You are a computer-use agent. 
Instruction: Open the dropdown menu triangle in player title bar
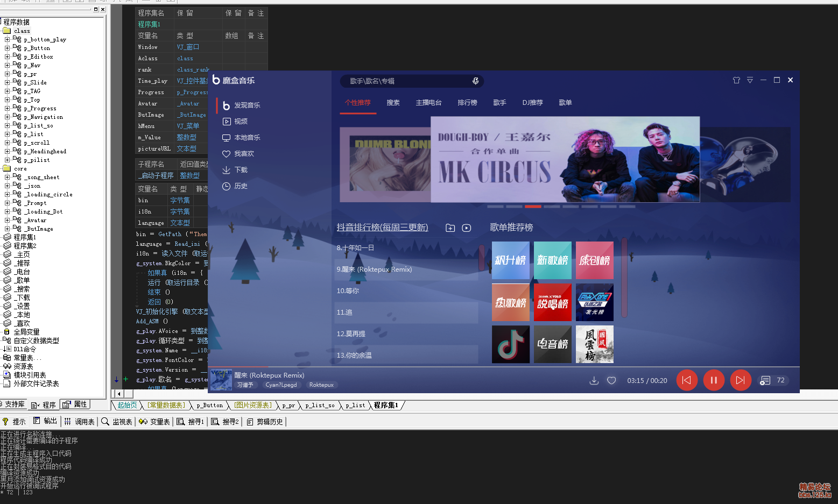pyautogui.click(x=750, y=80)
